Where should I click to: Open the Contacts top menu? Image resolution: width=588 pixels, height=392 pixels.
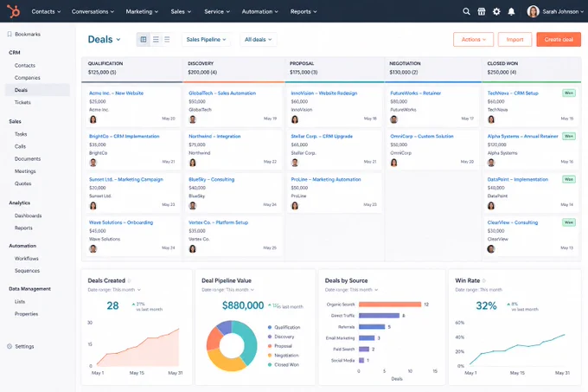(46, 11)
